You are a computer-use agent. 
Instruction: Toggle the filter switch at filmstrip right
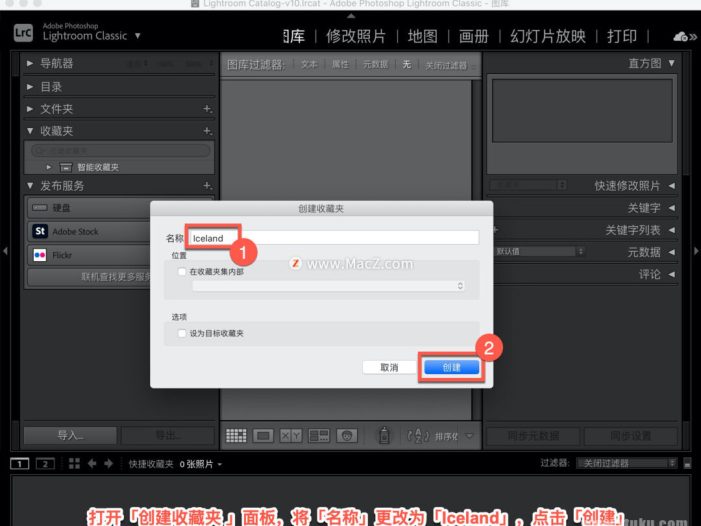click(688, 464)
